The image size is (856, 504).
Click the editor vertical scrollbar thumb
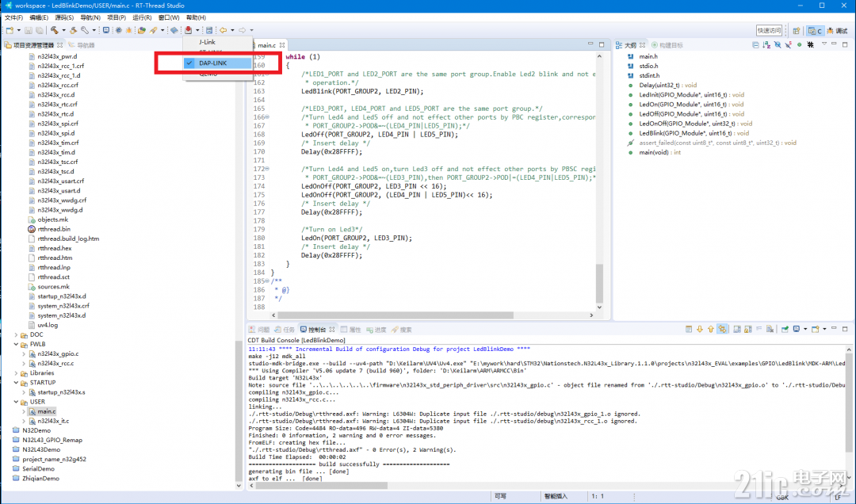click(x=599, y=284)
